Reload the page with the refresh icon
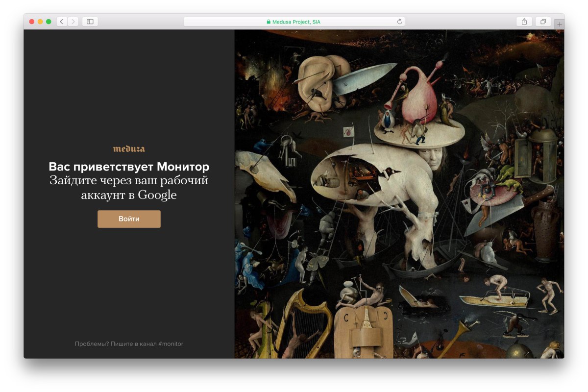588x392 pixels. click(399, 22)
